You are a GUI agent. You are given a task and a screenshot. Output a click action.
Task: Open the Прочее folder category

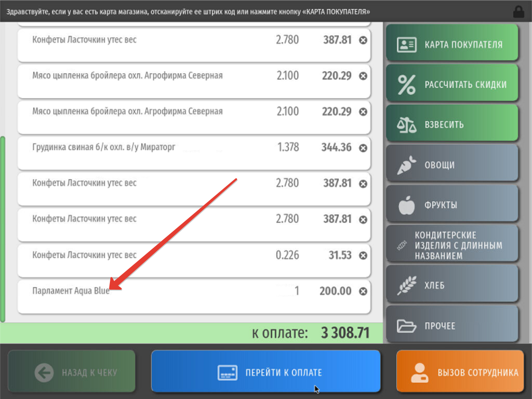(452, 324)
